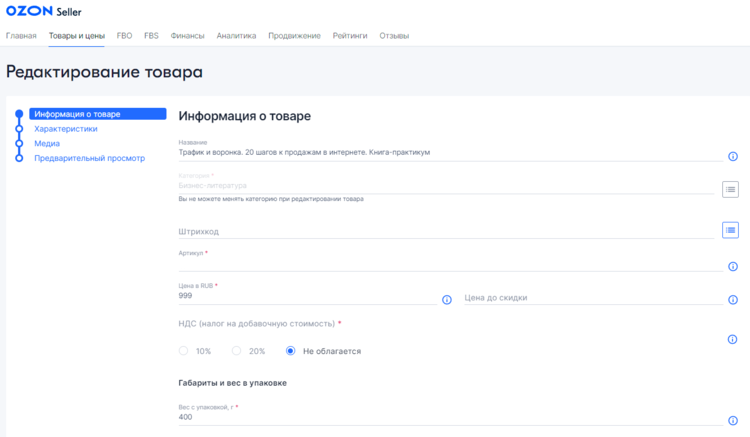Click info icon next to Цена в RUB
This screenshot has width=750, height=437.
click(447, 300)
